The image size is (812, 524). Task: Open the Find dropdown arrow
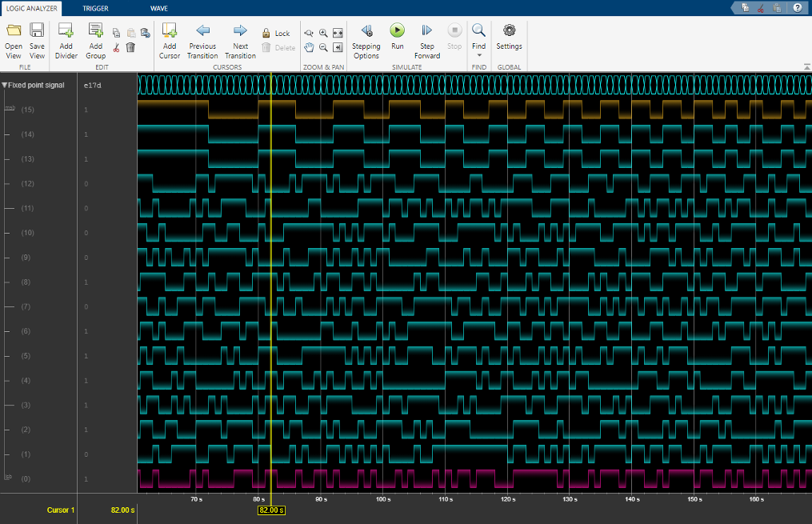click(x=479, y=54)
